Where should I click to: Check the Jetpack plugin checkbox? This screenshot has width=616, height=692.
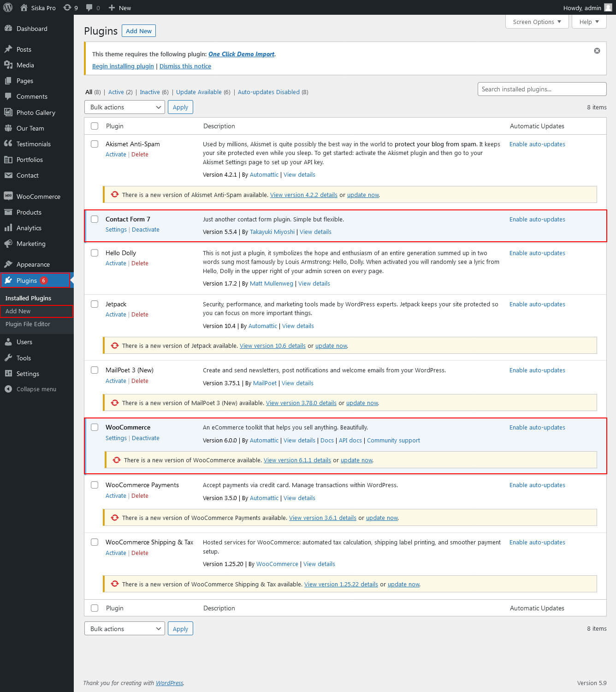click(x=95, y=304)
